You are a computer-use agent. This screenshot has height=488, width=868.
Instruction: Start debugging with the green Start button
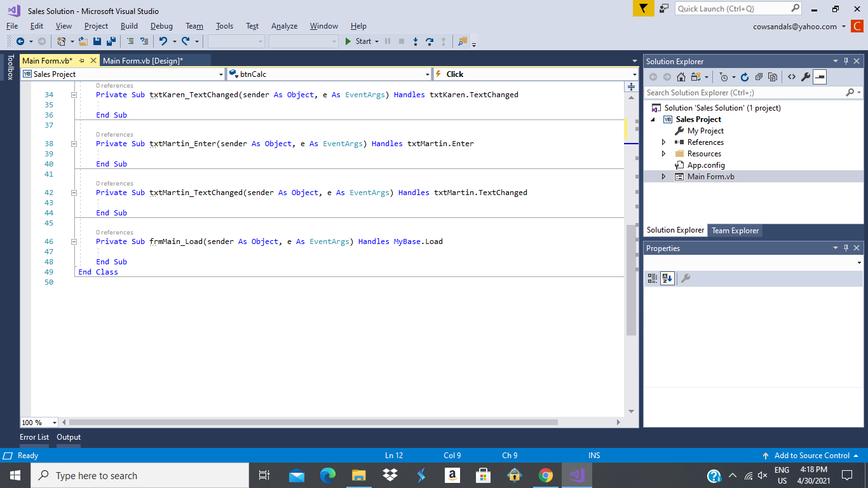point(358,42)
